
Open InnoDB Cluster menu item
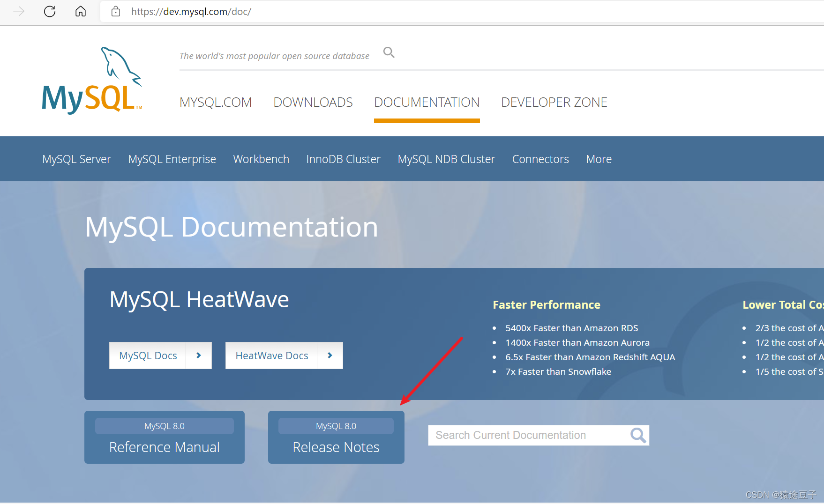click(343, 159)
